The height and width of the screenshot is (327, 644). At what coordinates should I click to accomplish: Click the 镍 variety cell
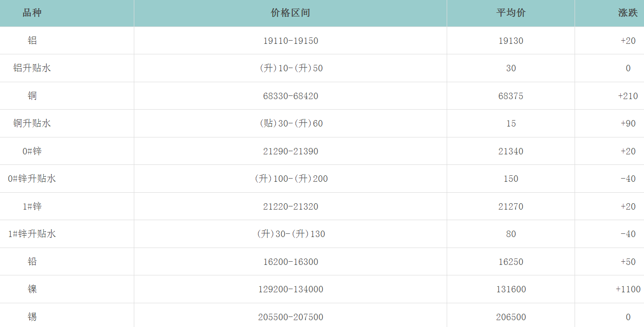tap(32, 289)
